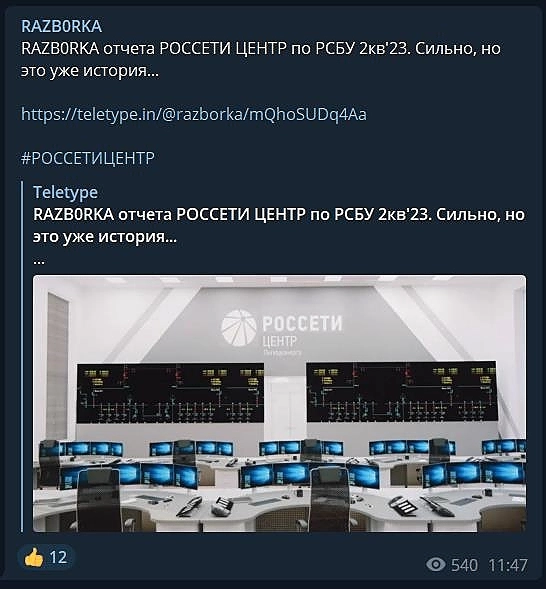Click the reaction count number 12
This screenshot has width=546, height=589.
58,557
